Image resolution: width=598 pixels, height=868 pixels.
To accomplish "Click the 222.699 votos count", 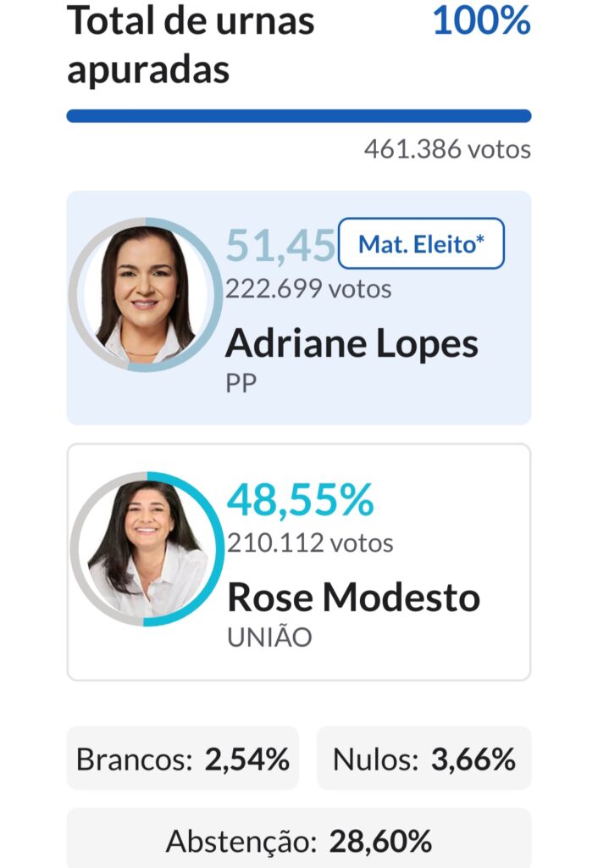I will pyautogui.click(x=308, y=289).
